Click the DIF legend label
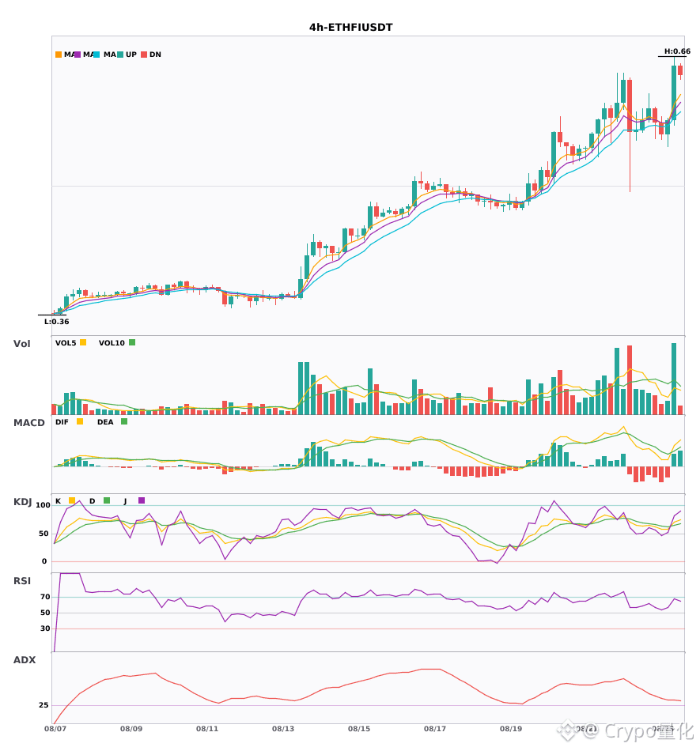Image resolution: width=700 pixels, height=751 pixels. 62,422
